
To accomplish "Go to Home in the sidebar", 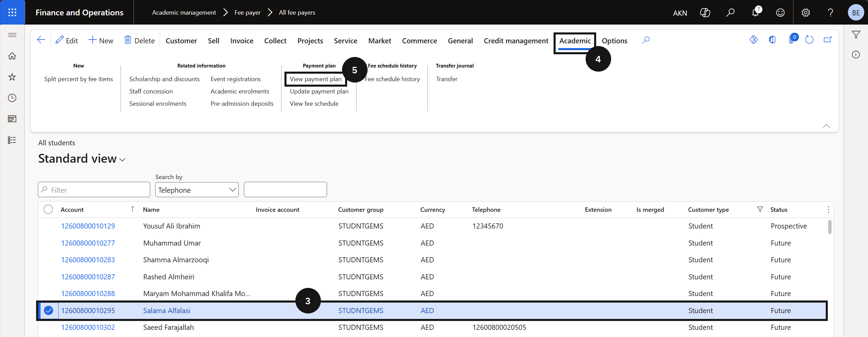I will click(12, 56).
